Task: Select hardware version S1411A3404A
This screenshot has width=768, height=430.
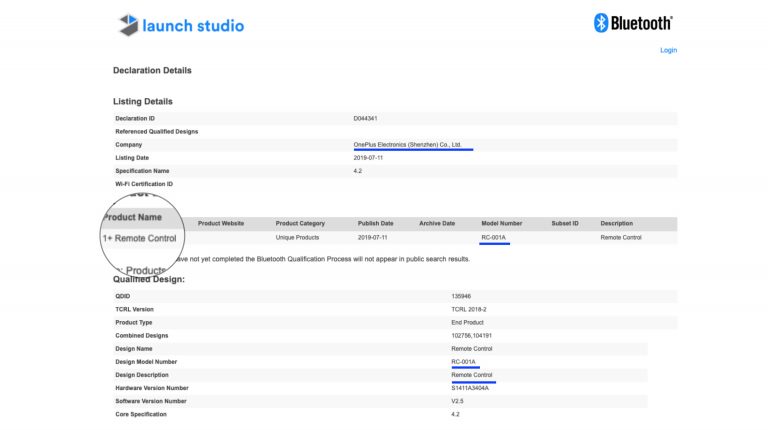Action: tap(470, 387)
